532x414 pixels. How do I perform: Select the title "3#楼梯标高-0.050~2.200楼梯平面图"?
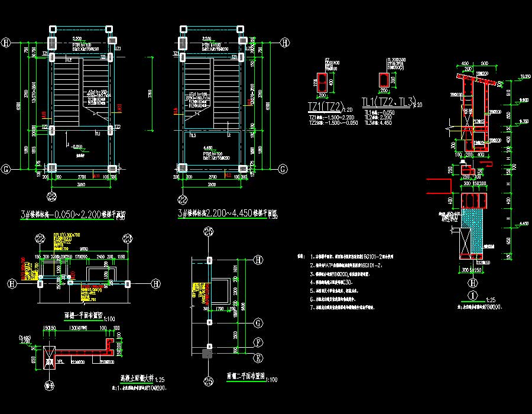(73, 214)
